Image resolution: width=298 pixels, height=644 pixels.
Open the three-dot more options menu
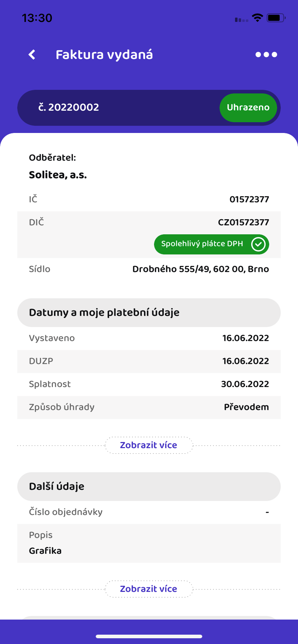coord(266,55)
